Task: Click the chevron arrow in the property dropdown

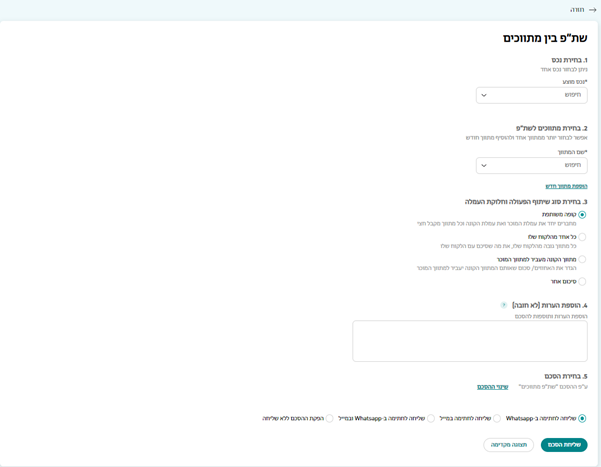Action: pos(484,95)
